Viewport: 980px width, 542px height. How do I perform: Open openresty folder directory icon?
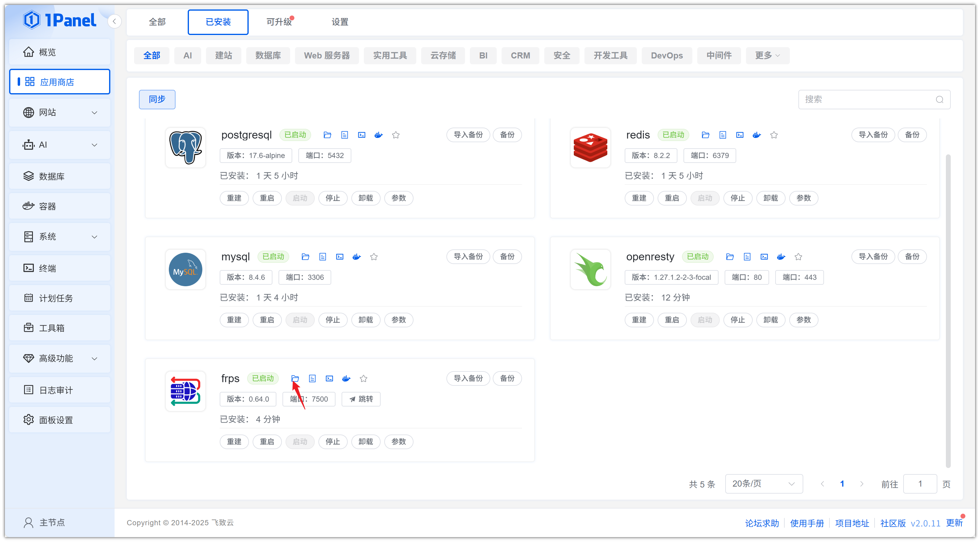point(730,257)
